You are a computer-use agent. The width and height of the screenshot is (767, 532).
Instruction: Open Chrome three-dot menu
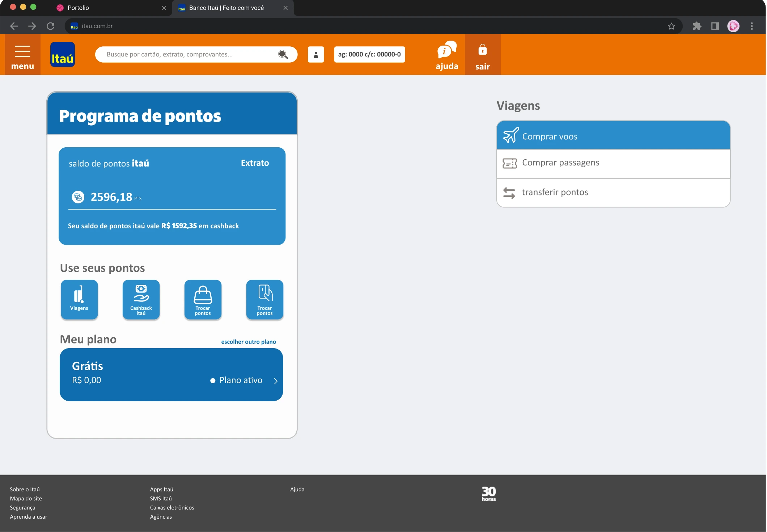(752, 26)
